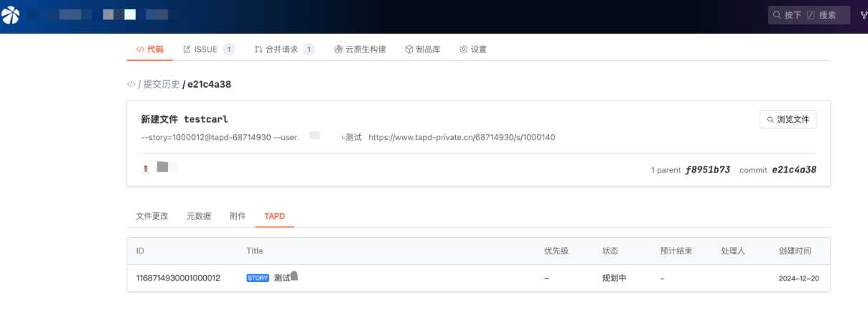Click commit hash e21c4a38 in the commit card
Screen dimensions: 868x323
pyautogui.click(x=793, y=170)
